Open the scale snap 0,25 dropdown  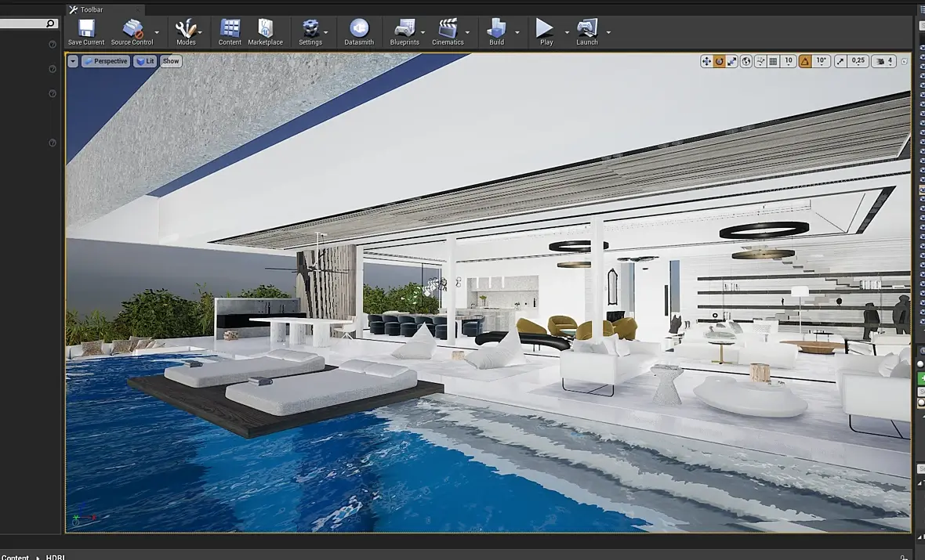point(858,61)
